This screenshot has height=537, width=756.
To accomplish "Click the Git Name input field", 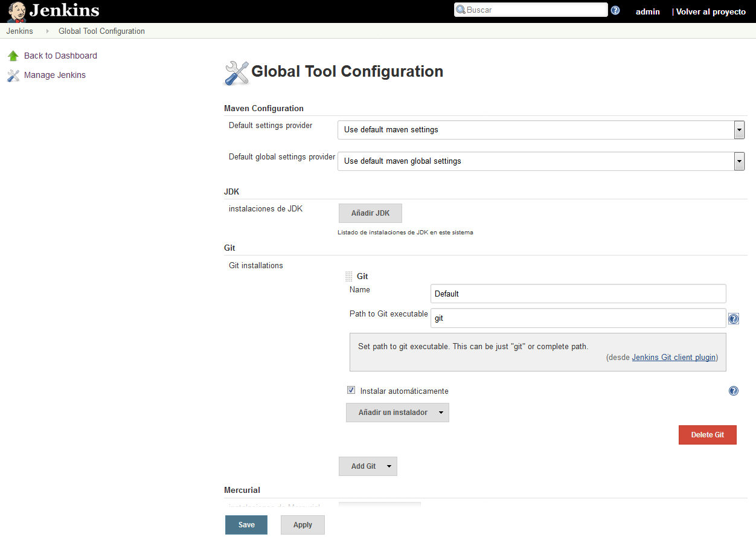I will (578, 294).
